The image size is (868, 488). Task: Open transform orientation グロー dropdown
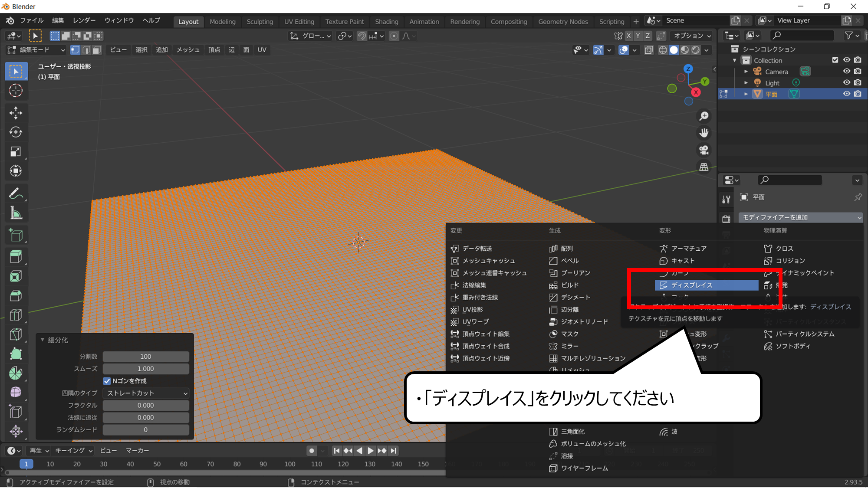pyautogui.click(x=311, y=36)
